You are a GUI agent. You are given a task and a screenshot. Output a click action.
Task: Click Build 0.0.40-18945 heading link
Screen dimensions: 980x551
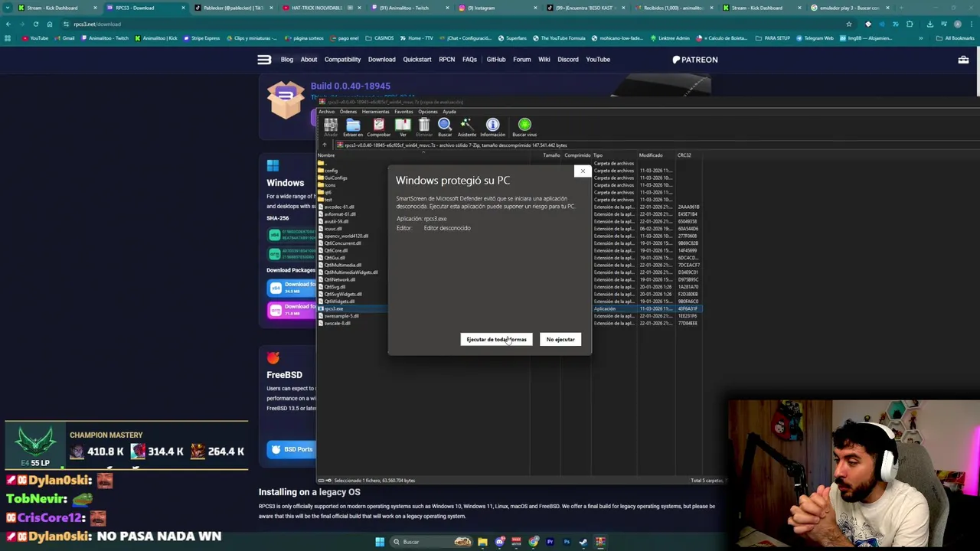[351, 86]
